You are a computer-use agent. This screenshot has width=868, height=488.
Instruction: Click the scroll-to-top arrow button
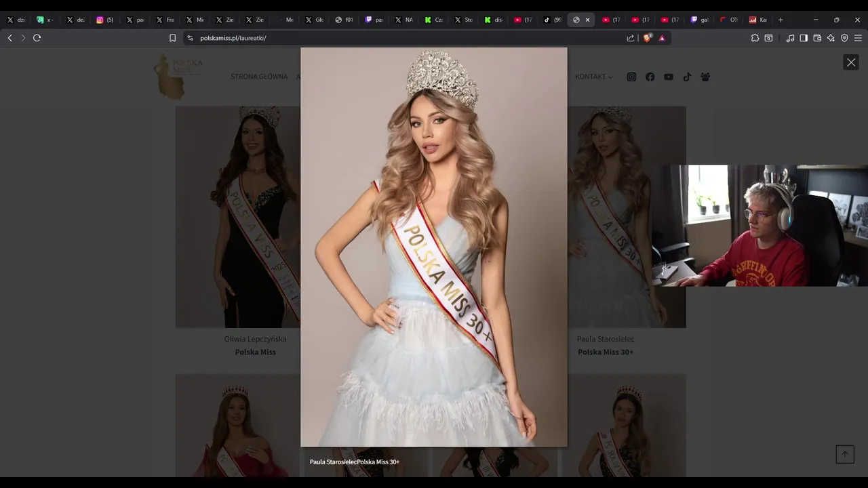tap(845, 454)
